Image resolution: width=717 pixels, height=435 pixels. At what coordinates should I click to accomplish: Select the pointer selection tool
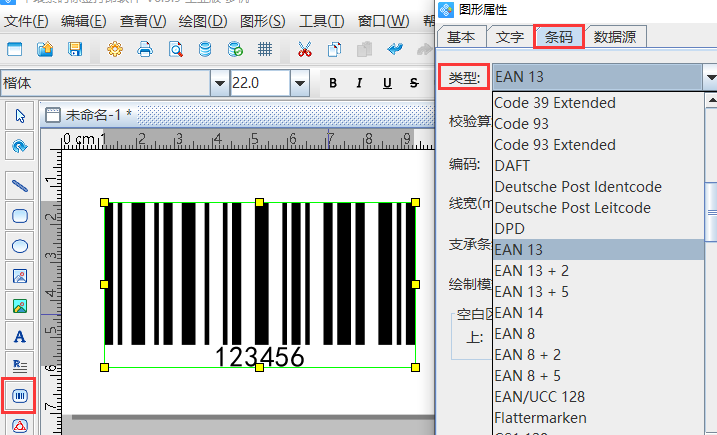click(x=20, y=116)
